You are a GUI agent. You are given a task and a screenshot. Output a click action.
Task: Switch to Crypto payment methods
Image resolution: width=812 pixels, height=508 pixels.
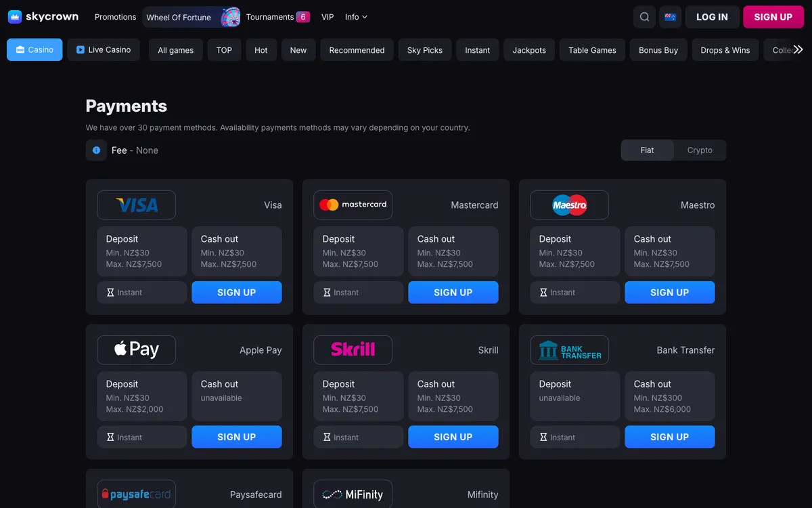[700, 150]
